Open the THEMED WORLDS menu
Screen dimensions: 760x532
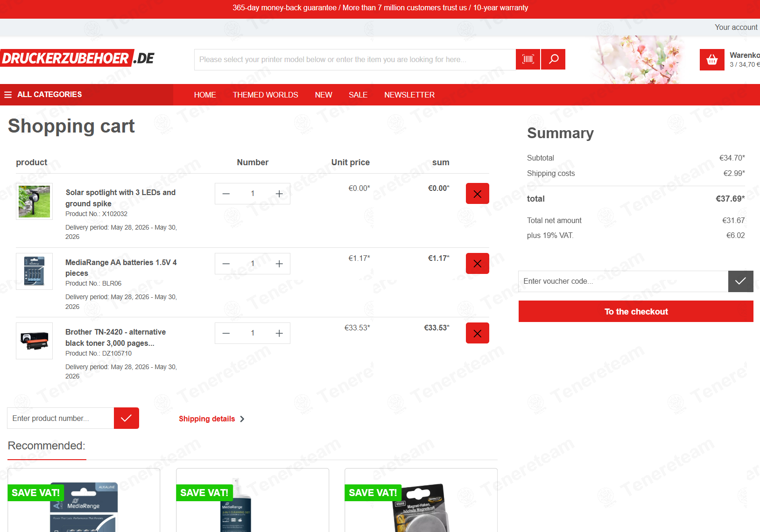266,95
